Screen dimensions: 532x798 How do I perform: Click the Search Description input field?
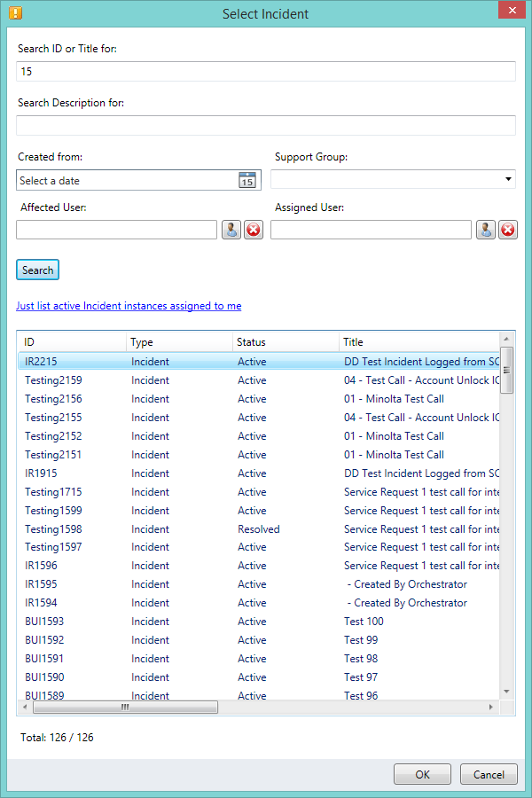pos(266,125)
